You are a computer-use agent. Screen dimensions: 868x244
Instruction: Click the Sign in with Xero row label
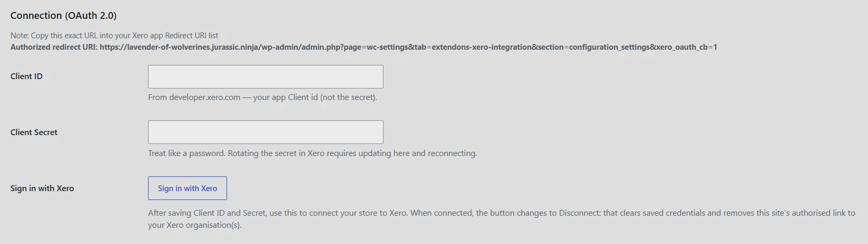42,188
